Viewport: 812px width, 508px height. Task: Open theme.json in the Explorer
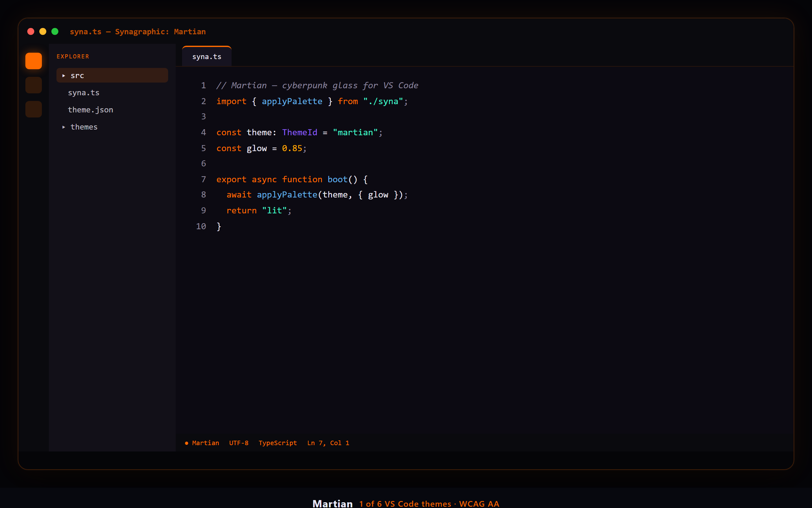point(91,110)
